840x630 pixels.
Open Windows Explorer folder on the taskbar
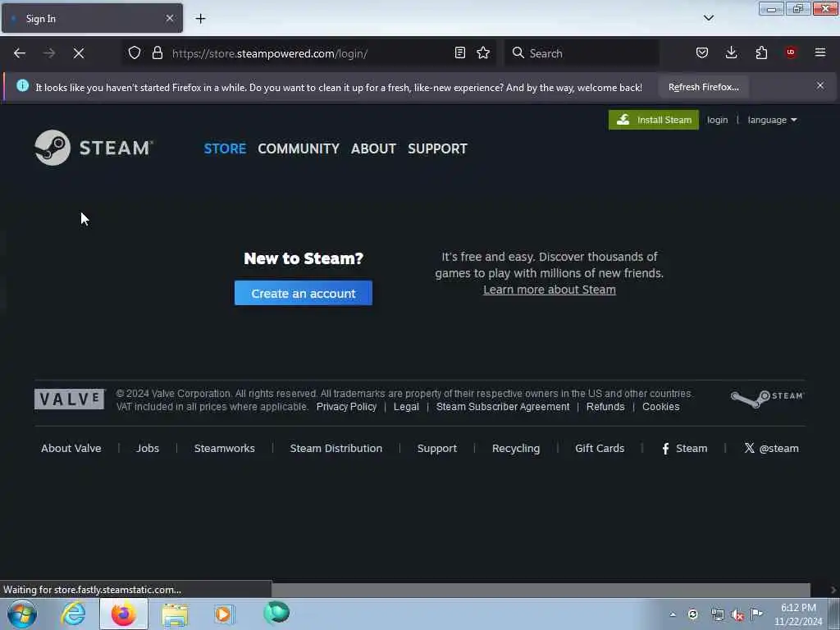pyautogui.click(x=175, y=614)
